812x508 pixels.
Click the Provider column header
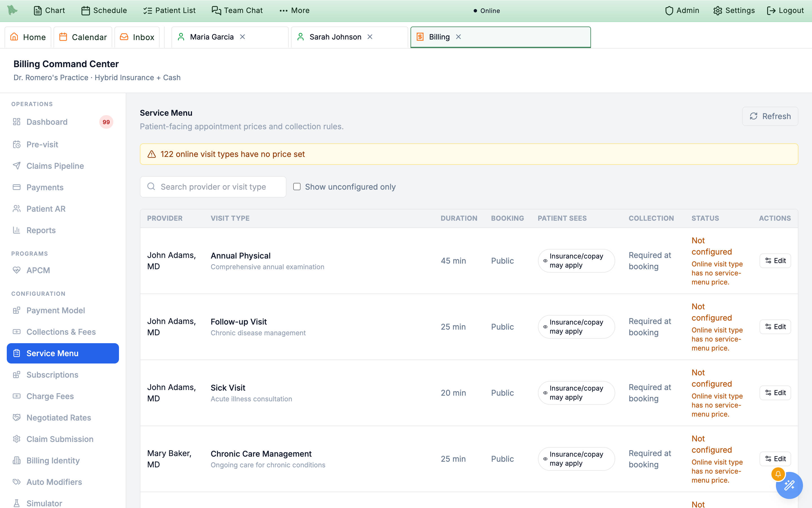165,218
